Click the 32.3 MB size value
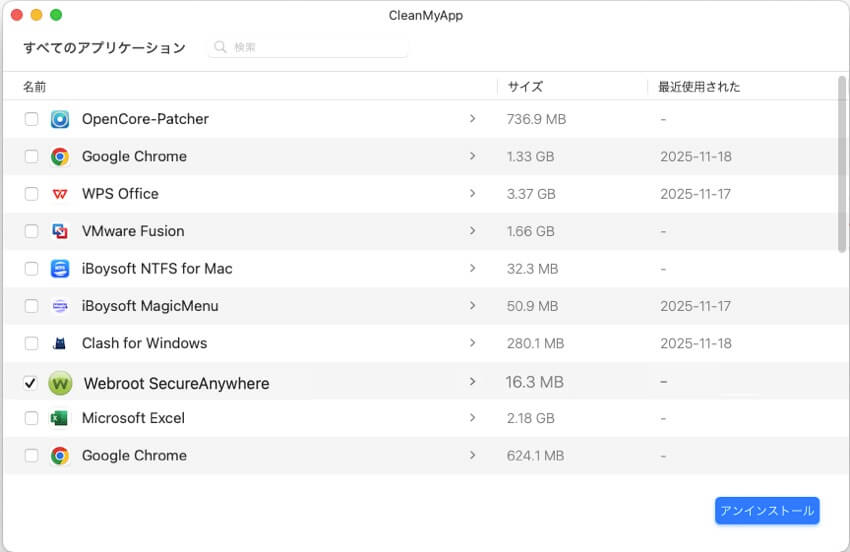 pos(532,268)
